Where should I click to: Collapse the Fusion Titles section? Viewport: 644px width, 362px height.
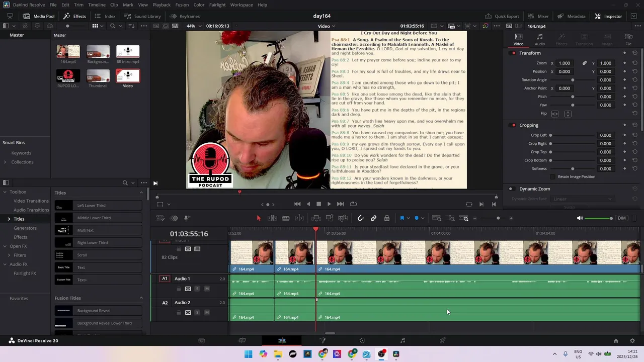141,298
